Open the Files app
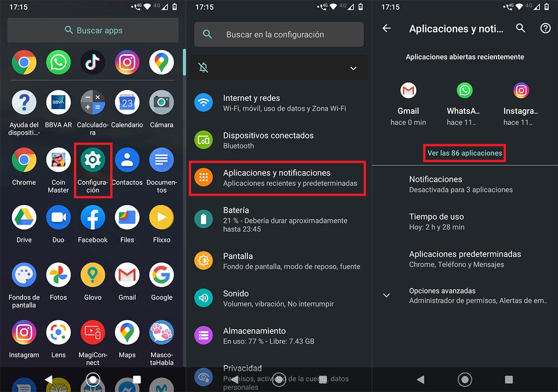This screenshot has width=558, height=392. coord(127,224)
